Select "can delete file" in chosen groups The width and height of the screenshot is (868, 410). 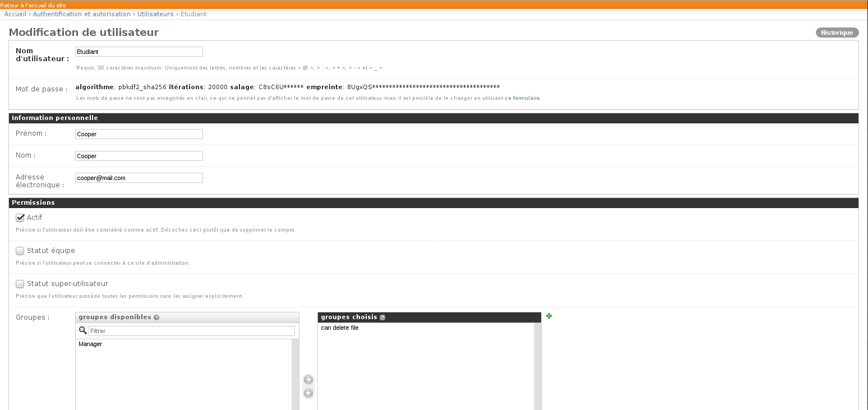[340, 328]
